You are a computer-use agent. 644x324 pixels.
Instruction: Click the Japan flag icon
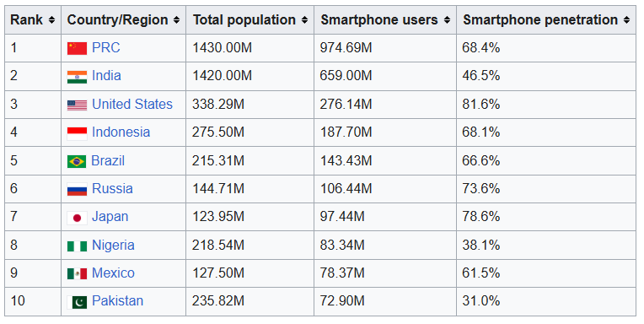point(78,218)
